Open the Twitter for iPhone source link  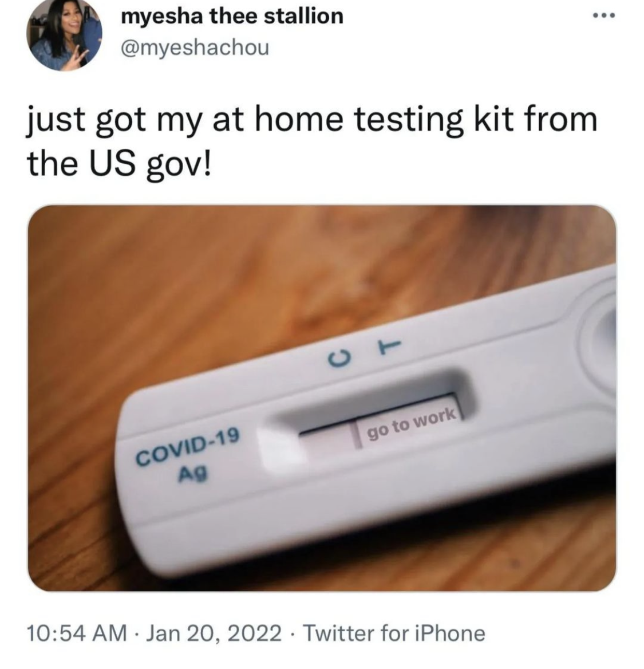tap(394, 633)
